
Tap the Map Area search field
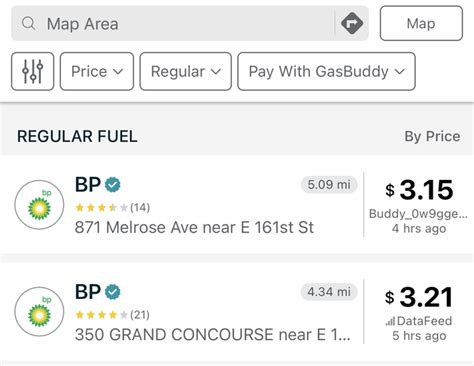point(173,23)
